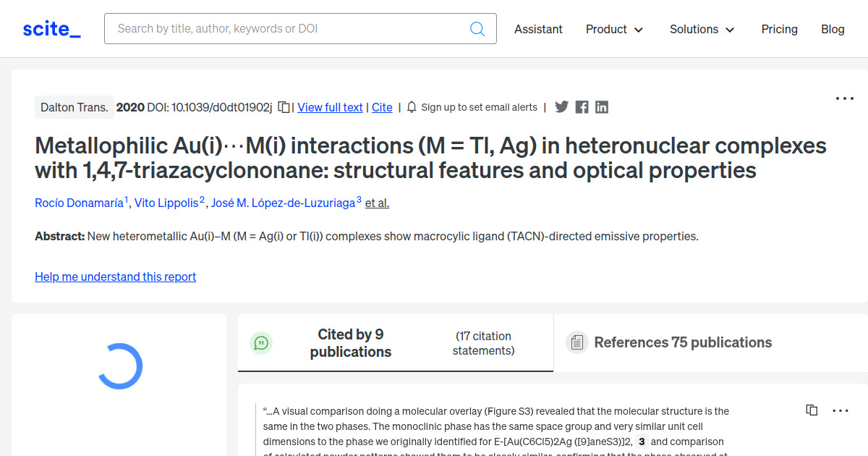Click Help me understand this report
This screenshot has height=456, width=868.
click(x=115, y=276)
